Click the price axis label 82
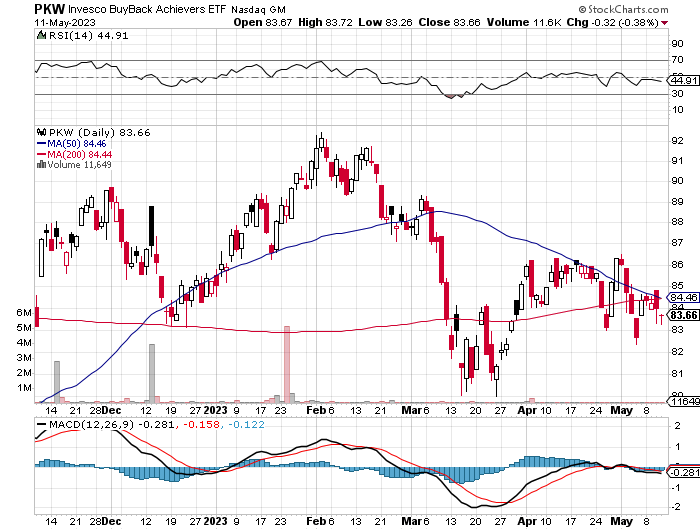Image resolution: width=700 pixels, height=530 pixels. [677, 351]
